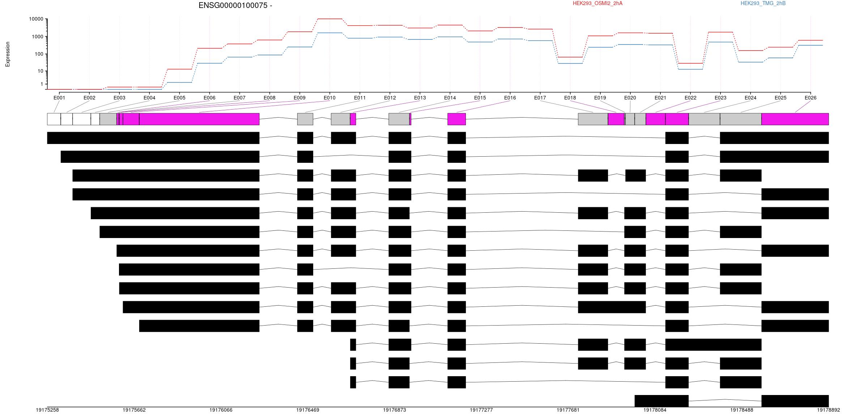
Task: Click genomic coordinate 19177277
Action: point(481,410)
